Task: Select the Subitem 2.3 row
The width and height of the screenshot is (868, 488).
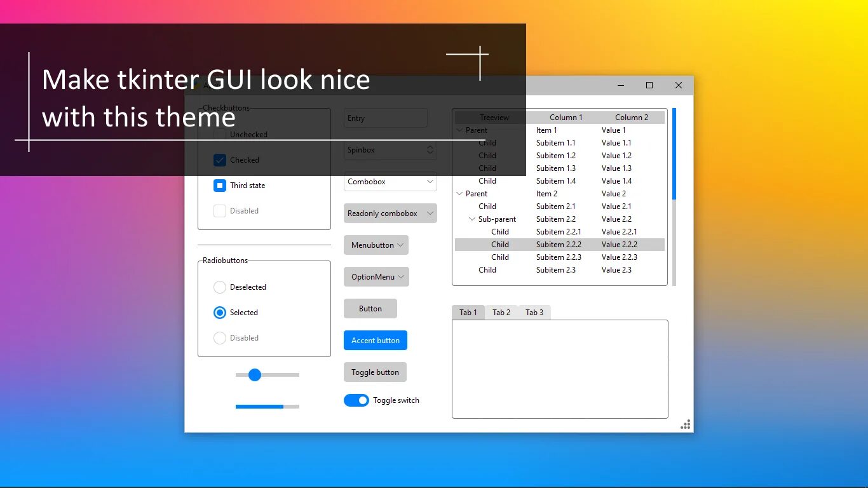Action: pyautogui.click(x=560, y=270)
